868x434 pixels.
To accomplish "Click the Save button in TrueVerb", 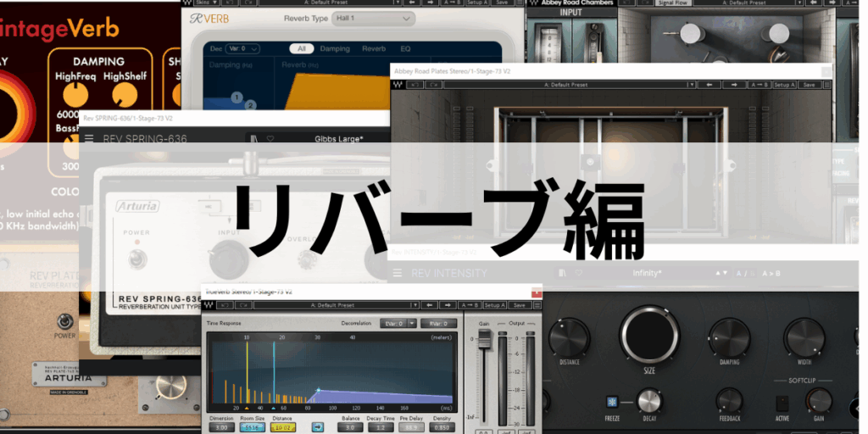I will point(519,305).
